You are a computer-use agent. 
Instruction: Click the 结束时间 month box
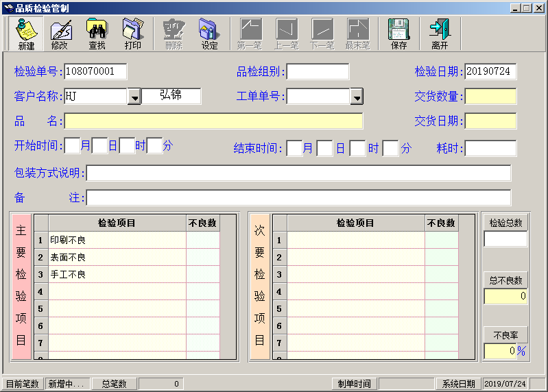coord(294,148)
